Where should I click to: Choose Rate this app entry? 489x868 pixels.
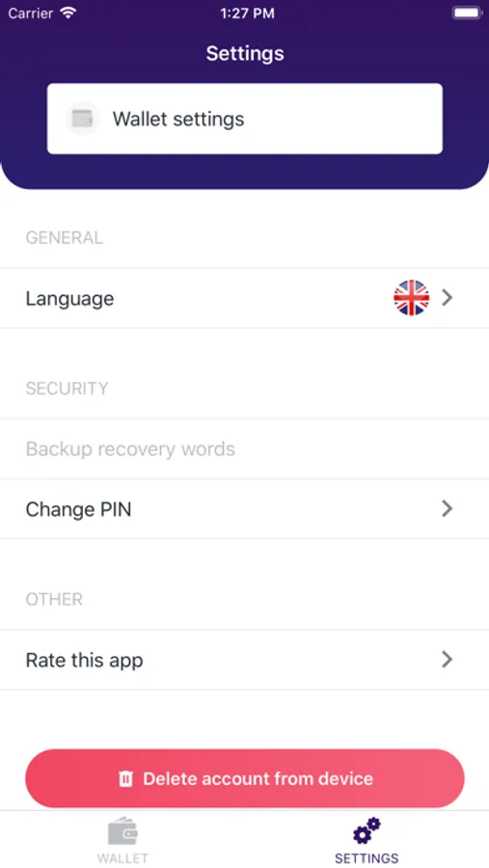click(244, 660)
